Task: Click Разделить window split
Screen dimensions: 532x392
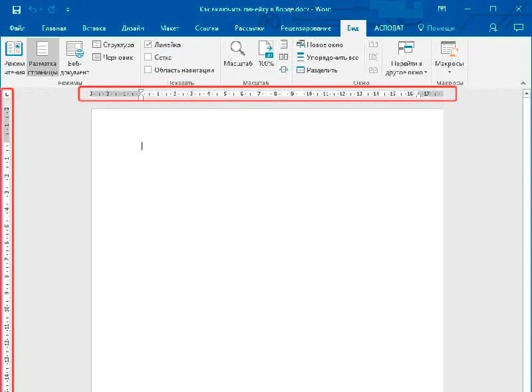Action: coord(317,70)
